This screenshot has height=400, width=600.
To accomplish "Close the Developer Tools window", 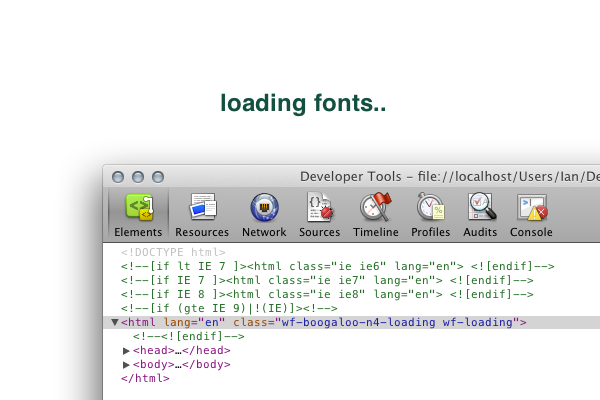I will 118,177.
